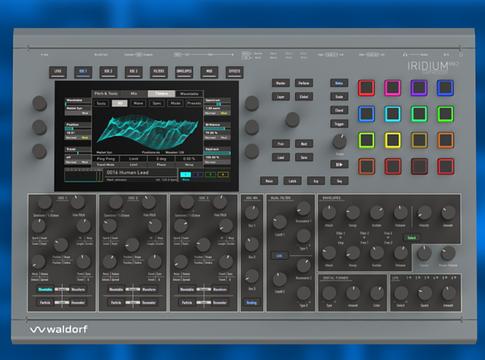Click the Layer button
This screenshot has height=360, width=485.
[281, 97]
